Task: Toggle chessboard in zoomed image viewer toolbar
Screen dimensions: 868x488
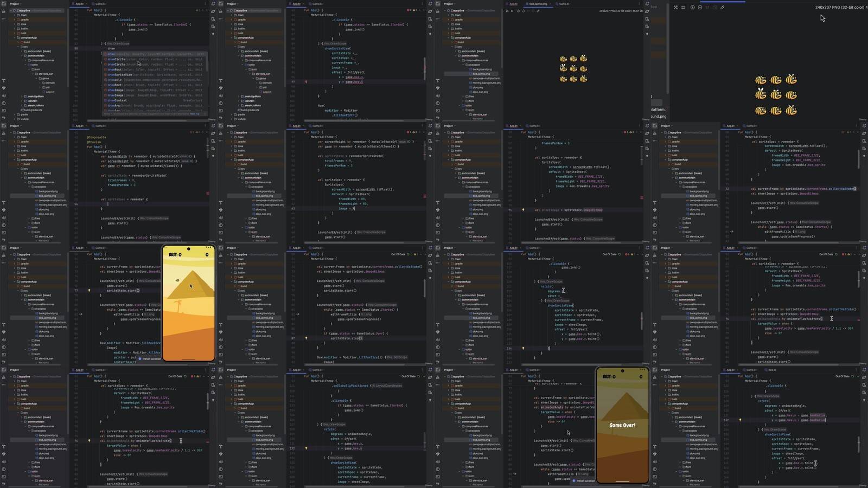Action: click(675, 7)
